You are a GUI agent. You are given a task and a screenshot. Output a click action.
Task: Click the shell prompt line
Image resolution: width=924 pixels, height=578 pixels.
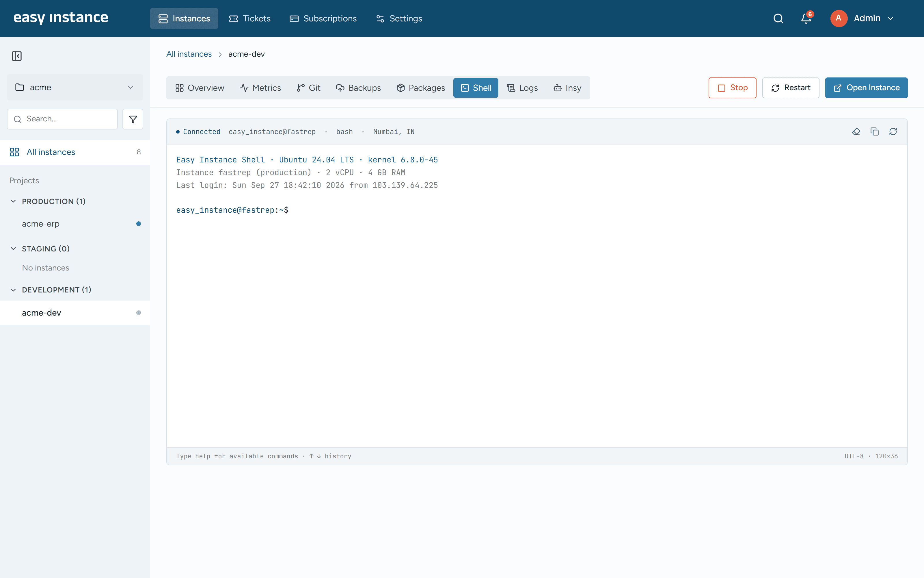[x=232, y=210]
